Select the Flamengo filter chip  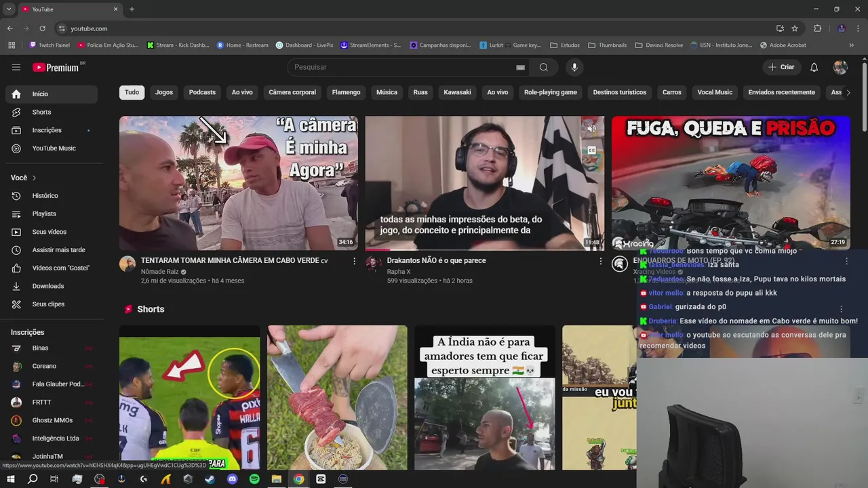[x=346, y=92]
